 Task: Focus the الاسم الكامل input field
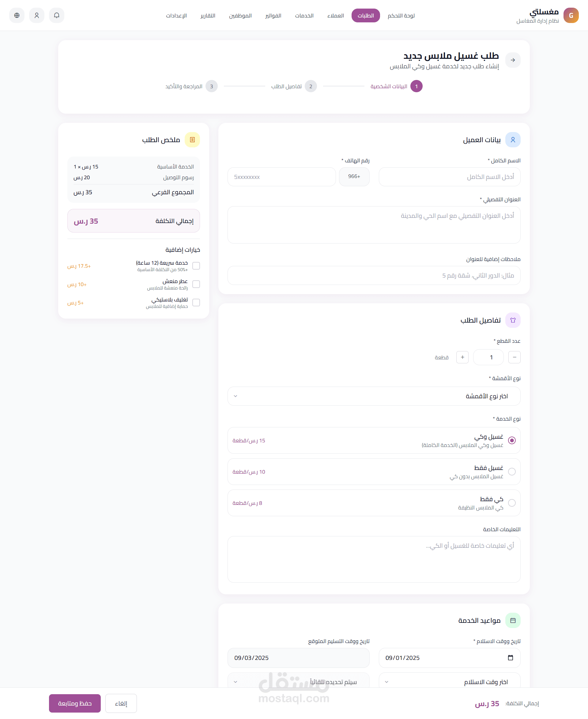449,176
